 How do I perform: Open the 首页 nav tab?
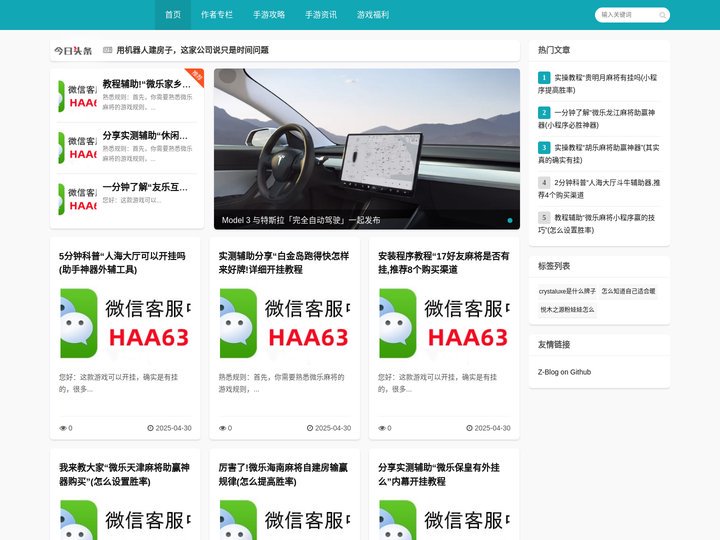point(173,15)
